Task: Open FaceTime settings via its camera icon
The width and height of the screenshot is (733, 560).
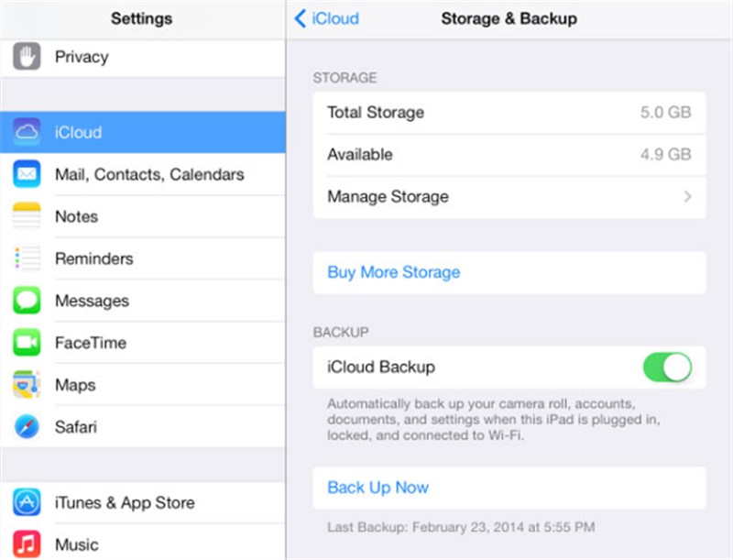Action: click(x=27, y=343)
